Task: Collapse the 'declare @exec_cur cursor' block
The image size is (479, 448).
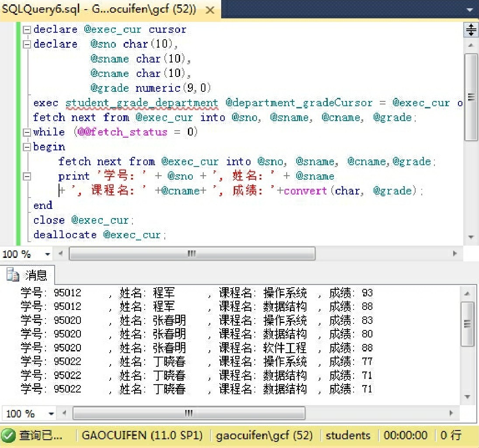Action: [x=27, y=30]
